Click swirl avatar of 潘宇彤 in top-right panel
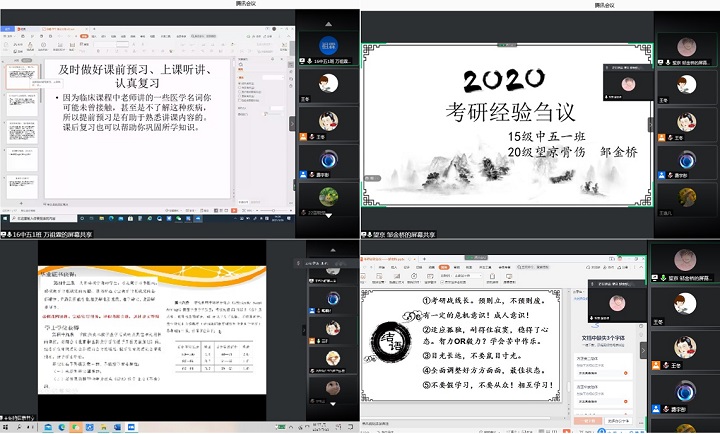Viewport: 720px width, 434px height. point(687,159)
